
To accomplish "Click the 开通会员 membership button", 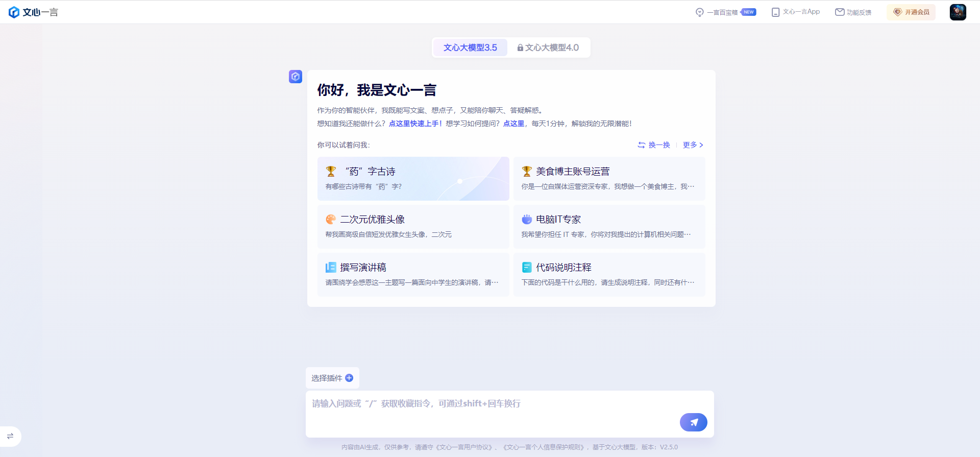I will coord(911,12).
